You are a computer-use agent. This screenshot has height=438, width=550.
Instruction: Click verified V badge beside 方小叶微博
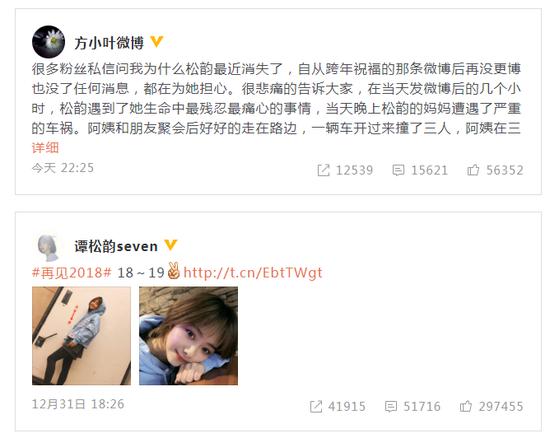click(157, 42)
